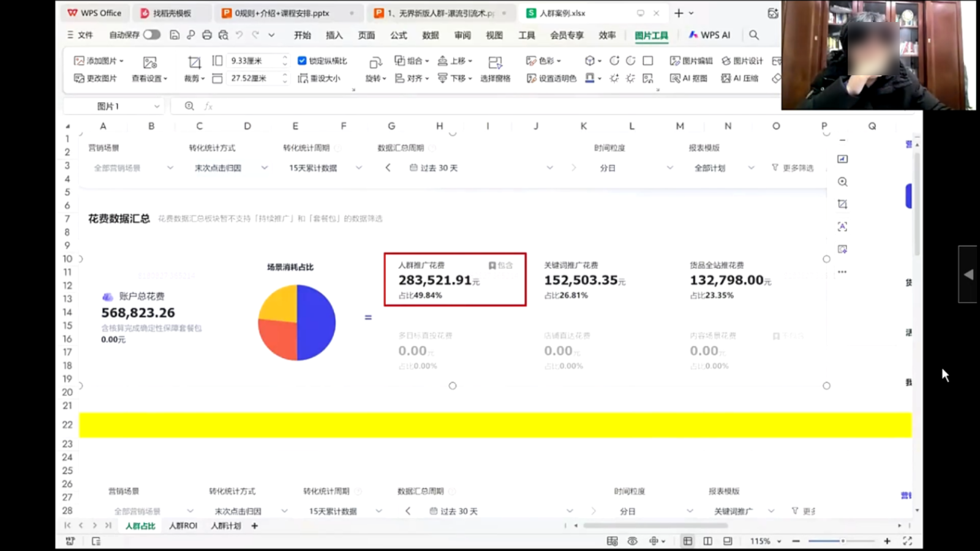
Task: Click the fullscreen icon in status bar
Action: (907, 541)
